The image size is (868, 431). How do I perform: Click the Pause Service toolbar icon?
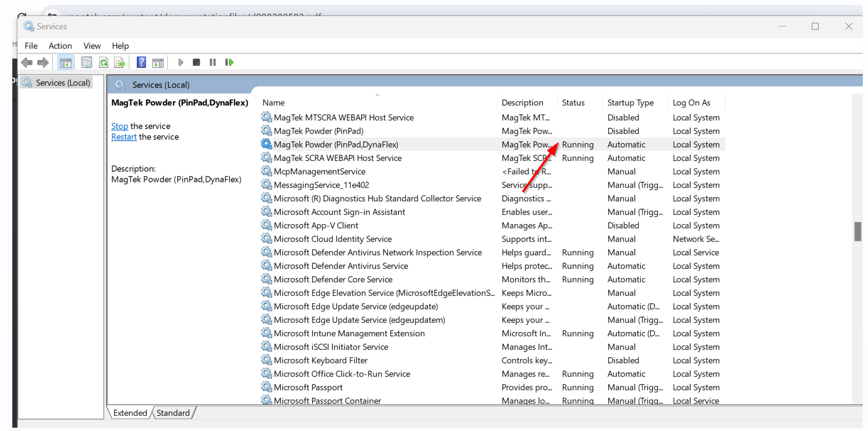pyautogui.click(x=213, y=62)
